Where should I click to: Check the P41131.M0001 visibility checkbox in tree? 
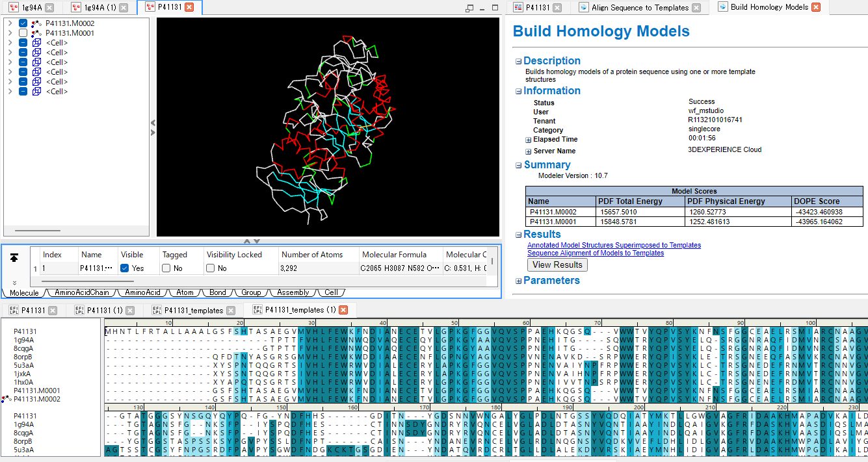23,33
